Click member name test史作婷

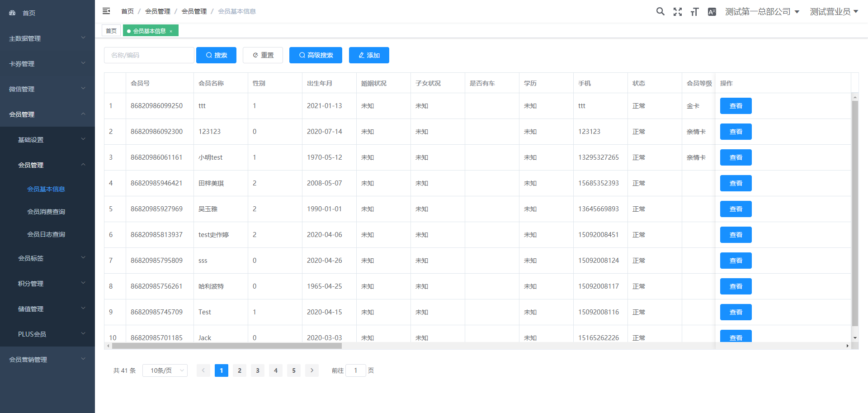[x=213, y=235]
